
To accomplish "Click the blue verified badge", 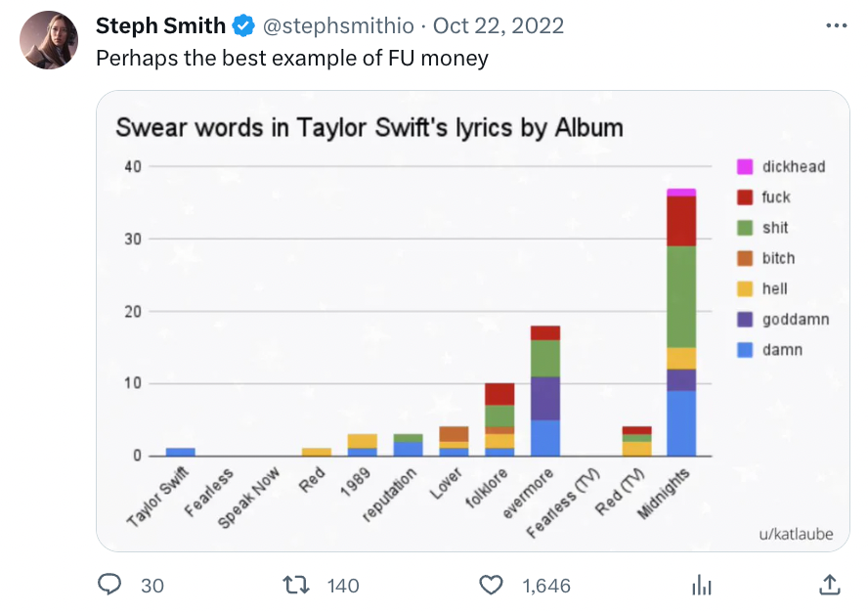I will tap(243, 26).
